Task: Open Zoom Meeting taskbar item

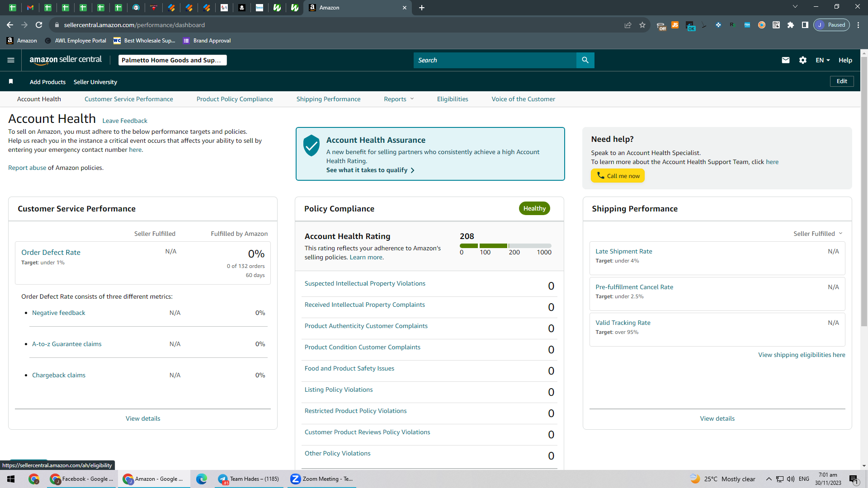Action: pos(322,479)
